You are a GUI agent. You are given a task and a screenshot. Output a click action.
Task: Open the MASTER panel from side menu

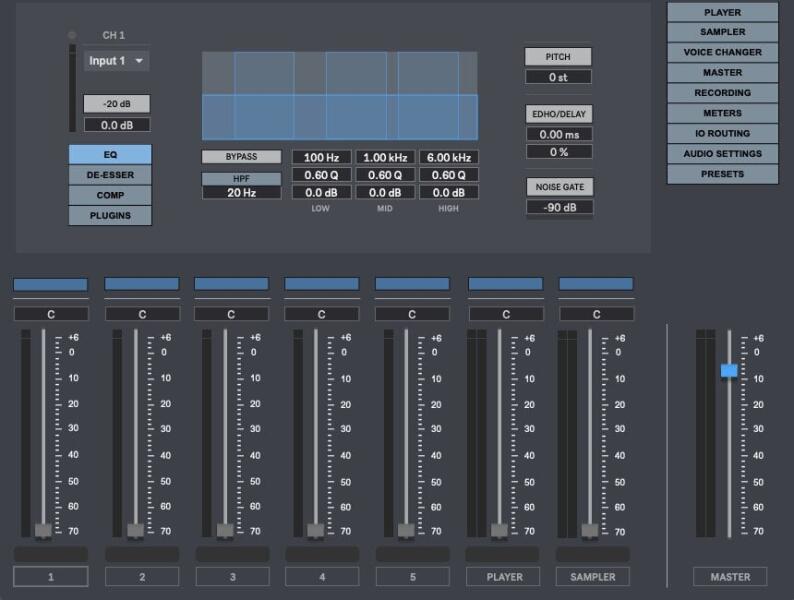click(x=723, y=72)
